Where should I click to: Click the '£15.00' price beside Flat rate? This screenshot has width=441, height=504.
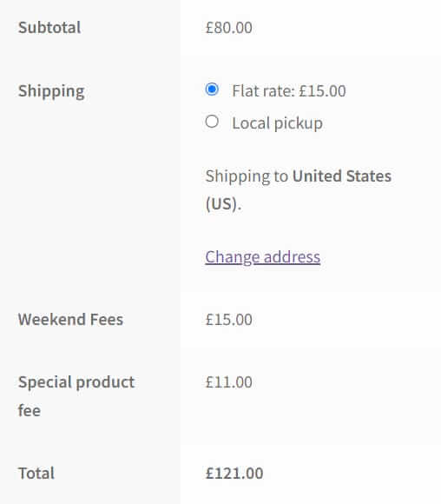coord(322,91)
